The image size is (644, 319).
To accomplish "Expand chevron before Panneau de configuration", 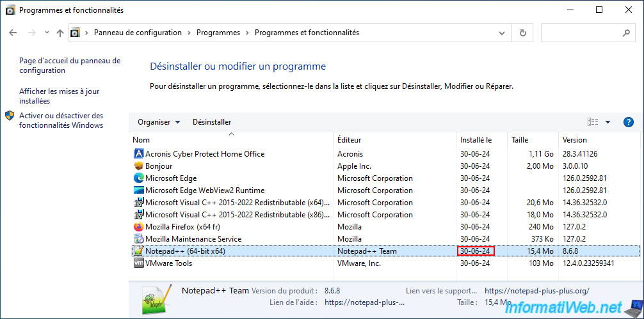I will pos(87,33).
